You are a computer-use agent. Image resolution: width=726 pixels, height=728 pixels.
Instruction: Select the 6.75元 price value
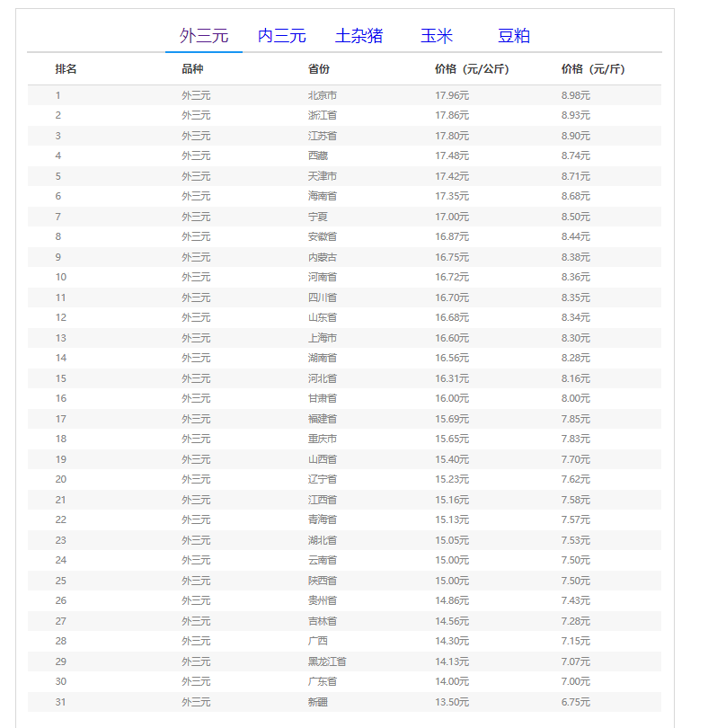[x=576, y=702]
